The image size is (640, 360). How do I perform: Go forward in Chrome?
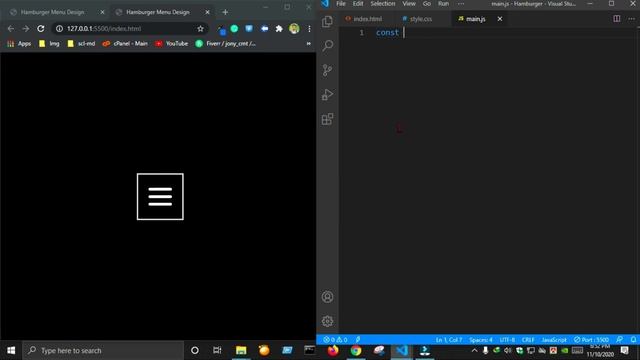click(x=26, y=29)
